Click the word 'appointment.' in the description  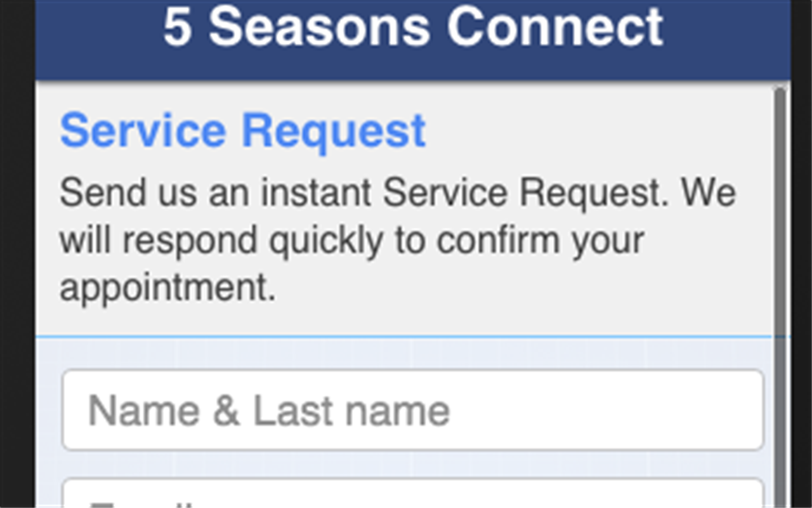(x=167, y=288)
